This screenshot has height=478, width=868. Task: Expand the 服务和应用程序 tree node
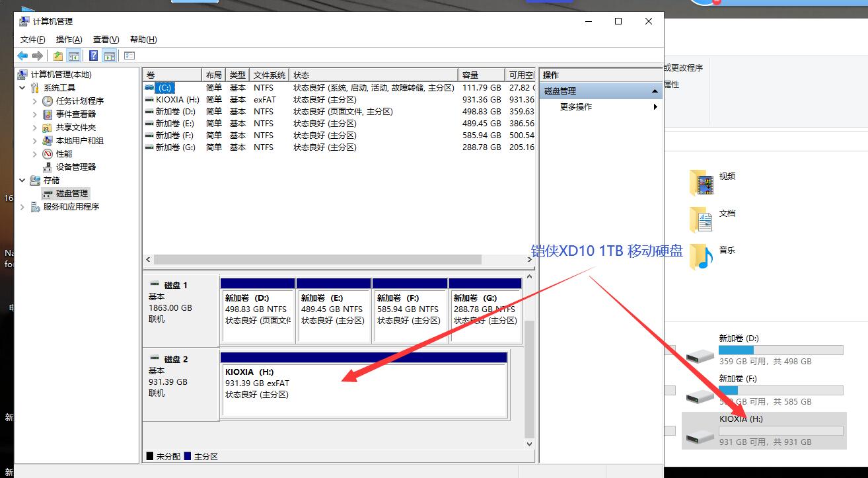(22, 207)
